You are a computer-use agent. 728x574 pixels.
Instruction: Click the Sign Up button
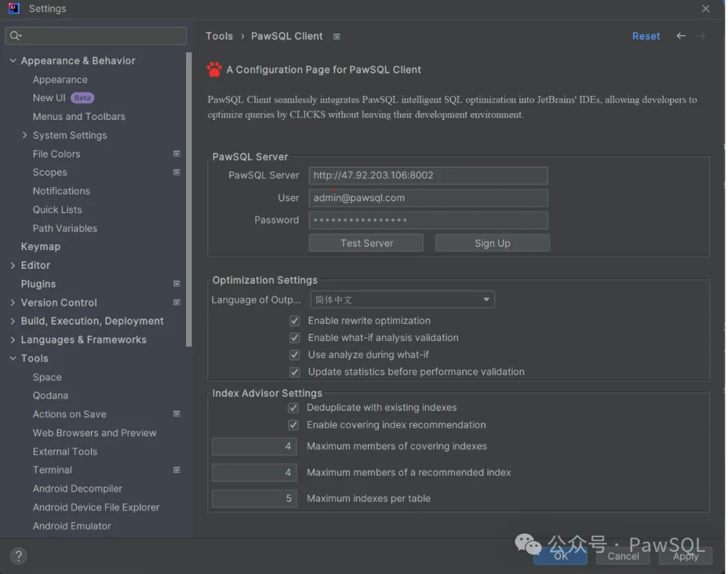pyautogui.click(x=493, y=243)
